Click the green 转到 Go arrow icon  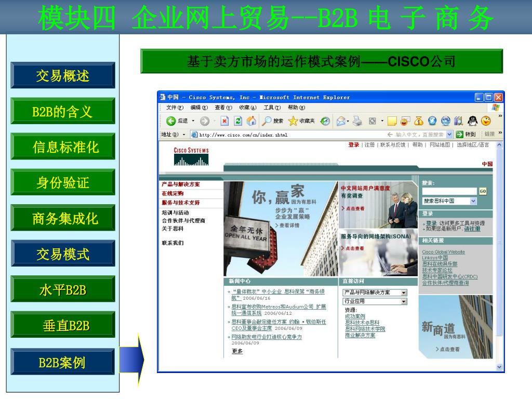pos(459,135)
